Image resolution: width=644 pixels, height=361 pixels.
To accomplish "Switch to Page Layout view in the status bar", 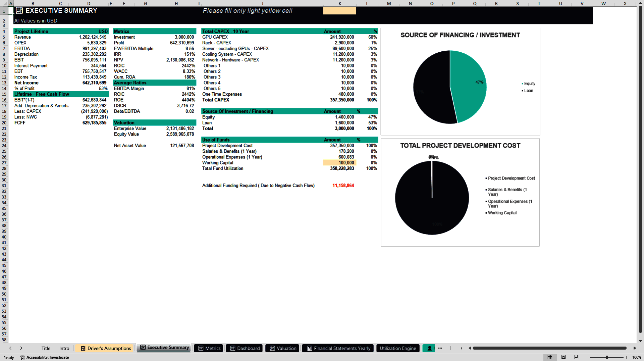I will (563, 357).
